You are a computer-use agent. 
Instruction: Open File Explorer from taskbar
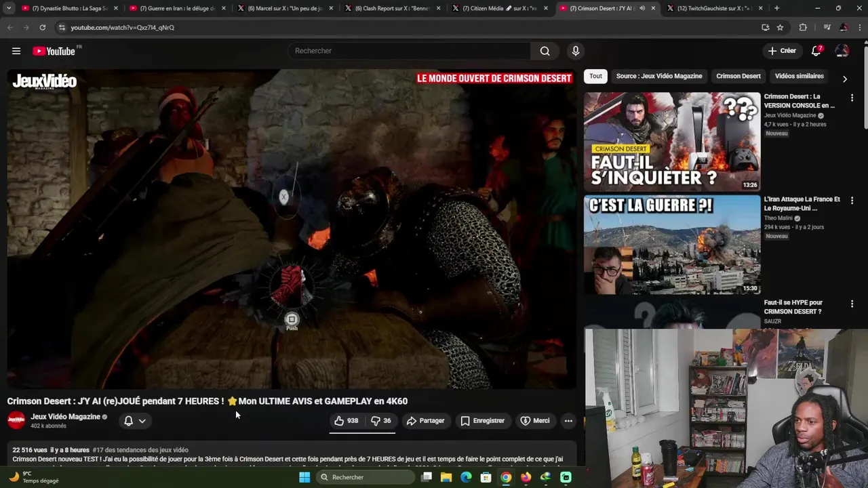[446, 477]
